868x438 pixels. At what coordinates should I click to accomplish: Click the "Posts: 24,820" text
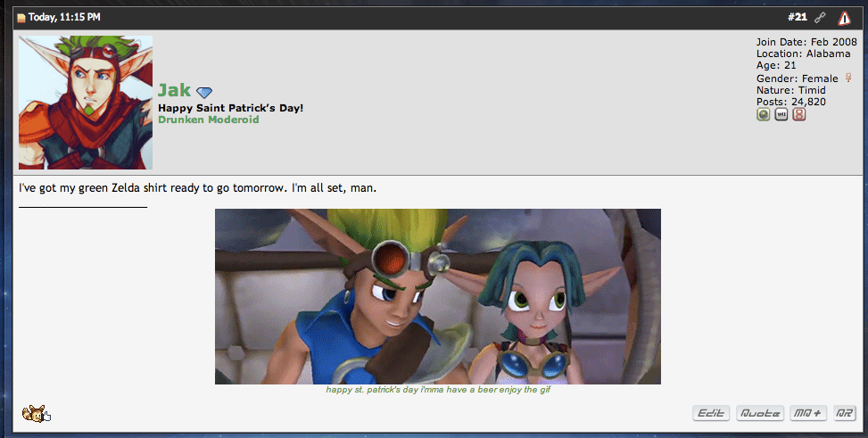tap(791, 102)
